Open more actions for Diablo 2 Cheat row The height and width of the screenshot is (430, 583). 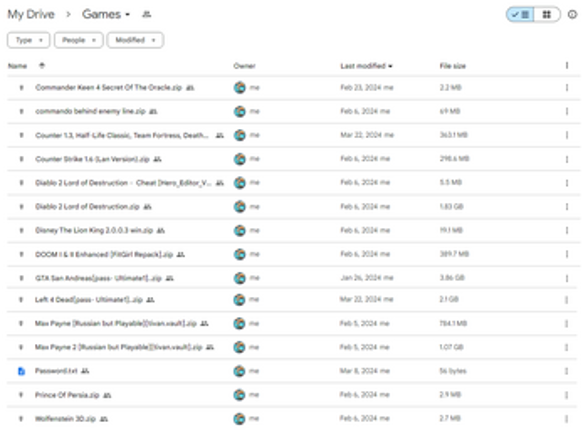click(567, 183)
